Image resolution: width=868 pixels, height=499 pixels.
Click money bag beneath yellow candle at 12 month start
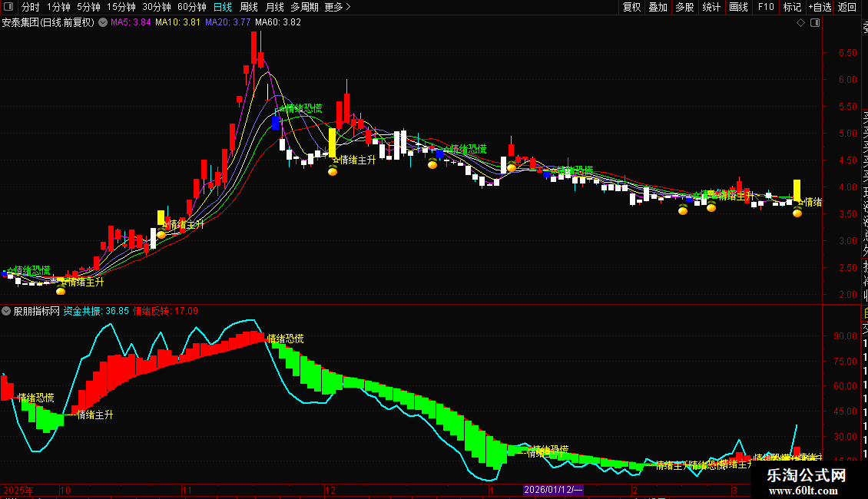click(333, 170)
